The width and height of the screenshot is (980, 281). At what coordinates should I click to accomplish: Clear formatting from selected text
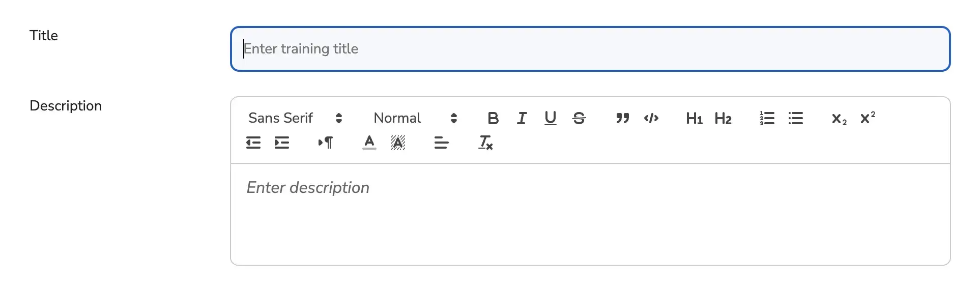pos(485,143)
